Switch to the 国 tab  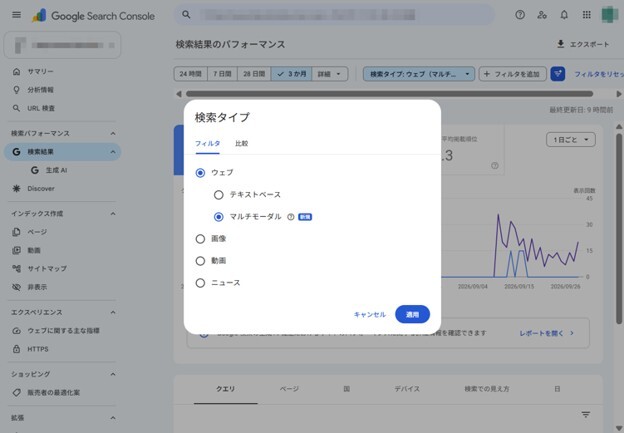347,389
